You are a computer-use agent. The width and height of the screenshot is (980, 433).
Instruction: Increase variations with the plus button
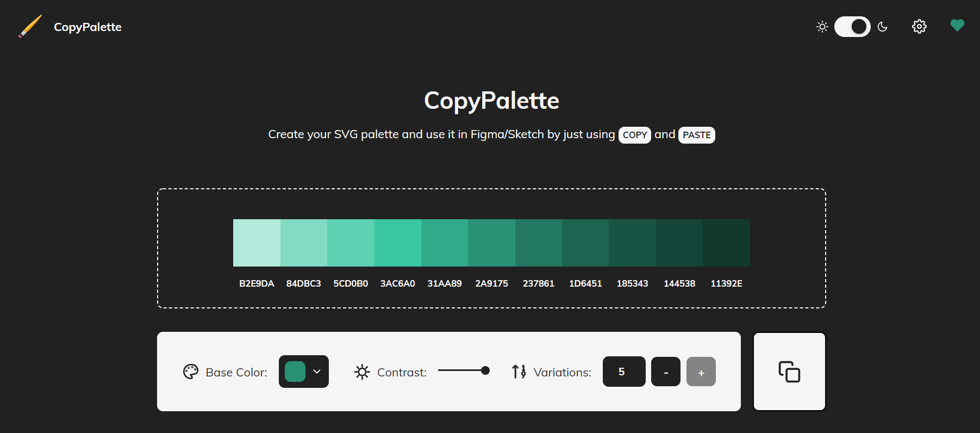tap(701, 372)
